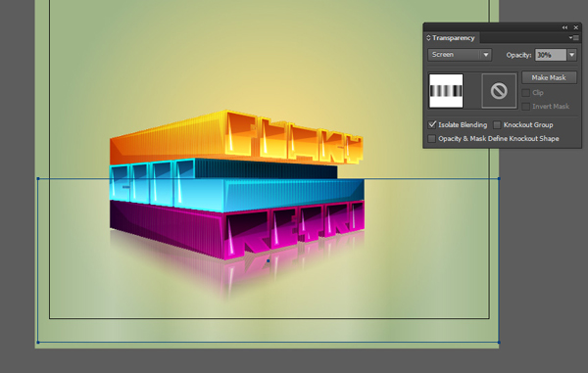
Task: Select the Transparency tab
Action: coord(453,38)
